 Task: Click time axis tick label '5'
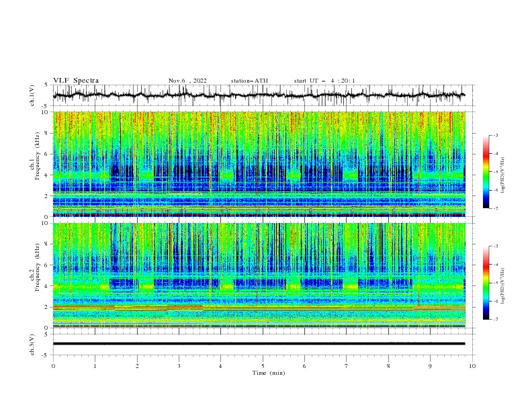(x=263, y=366)
